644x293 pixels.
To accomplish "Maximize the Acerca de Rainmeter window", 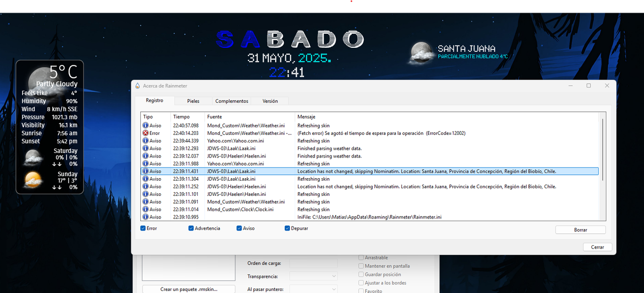I will [x=589, y=86].
